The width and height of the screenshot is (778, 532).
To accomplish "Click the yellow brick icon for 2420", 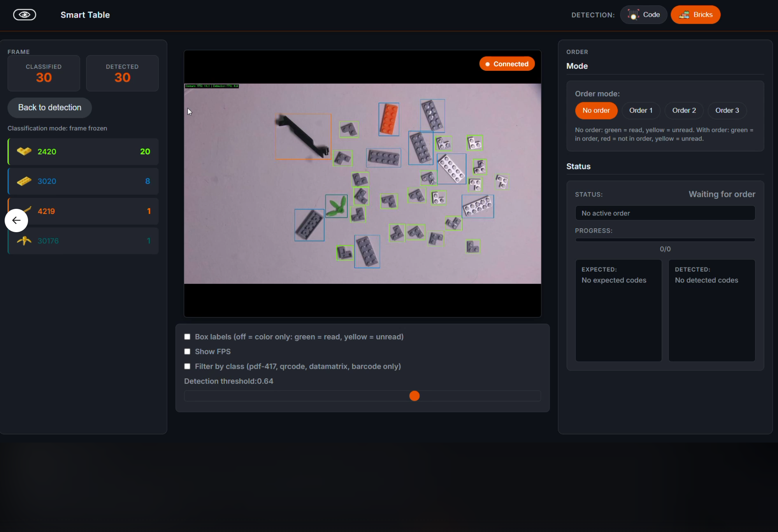I will click(x=24, y=151).
